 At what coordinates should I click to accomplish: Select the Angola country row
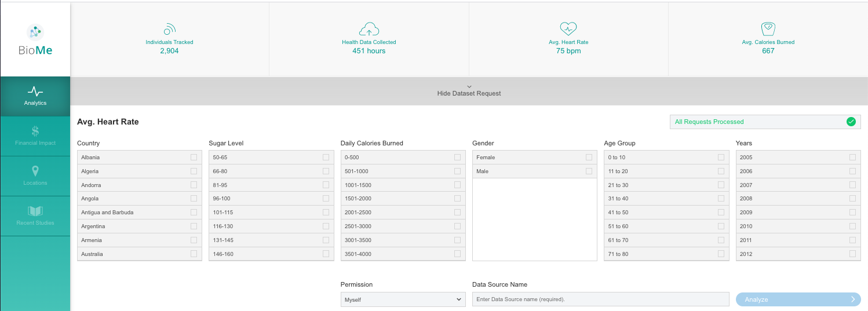(x=140, y=198)
